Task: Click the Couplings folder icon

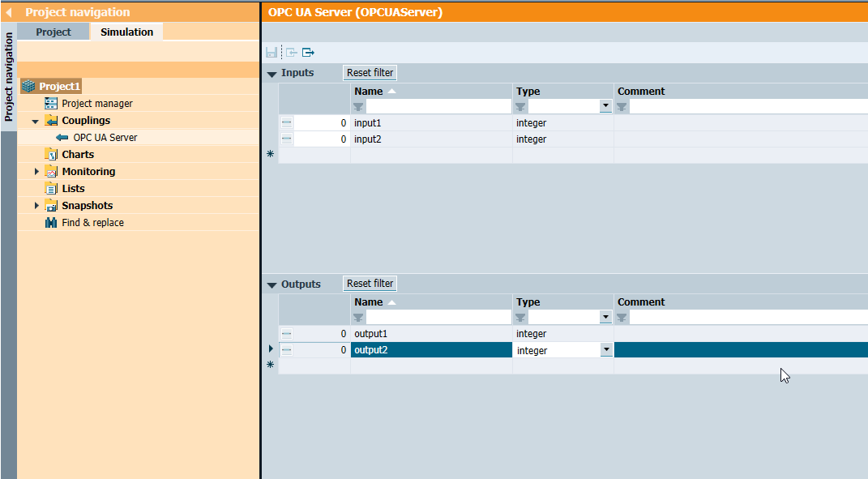Action: click(51, 121)
